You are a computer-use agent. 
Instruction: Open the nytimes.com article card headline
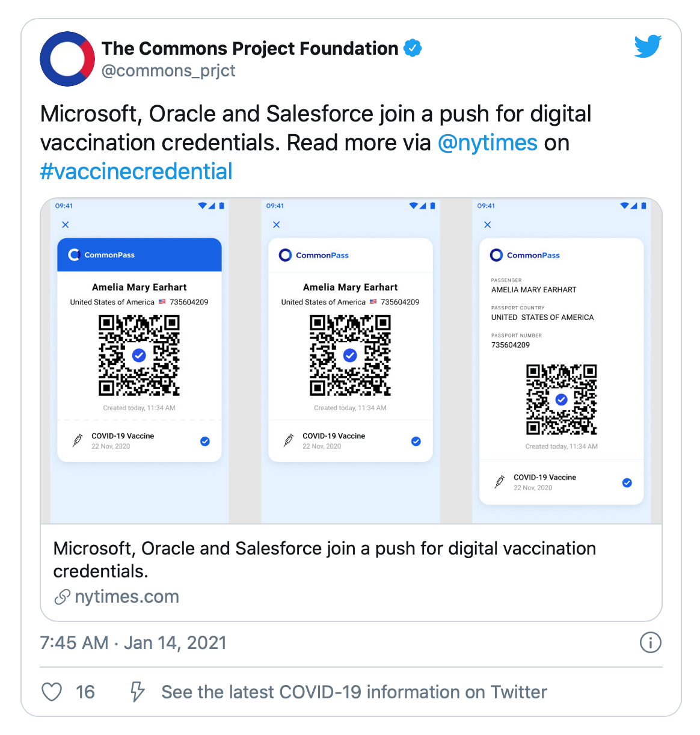click(325, 559)
